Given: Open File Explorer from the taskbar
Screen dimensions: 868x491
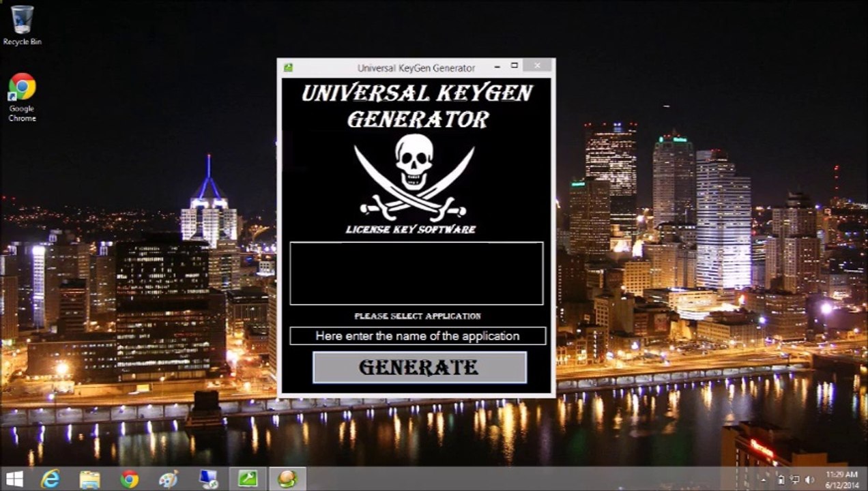Looking at the screenshot, I should pyautogui.click(x=89, y=479).
